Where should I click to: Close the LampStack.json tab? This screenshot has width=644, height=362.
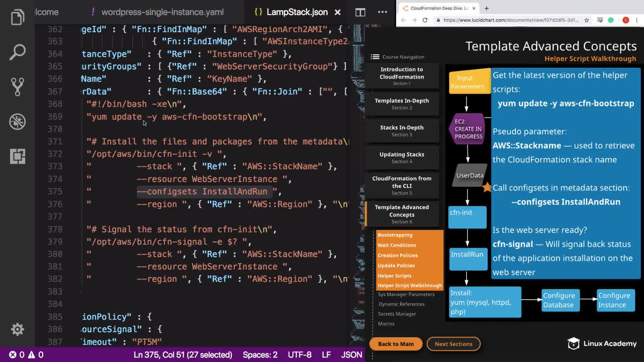(337, 12)
